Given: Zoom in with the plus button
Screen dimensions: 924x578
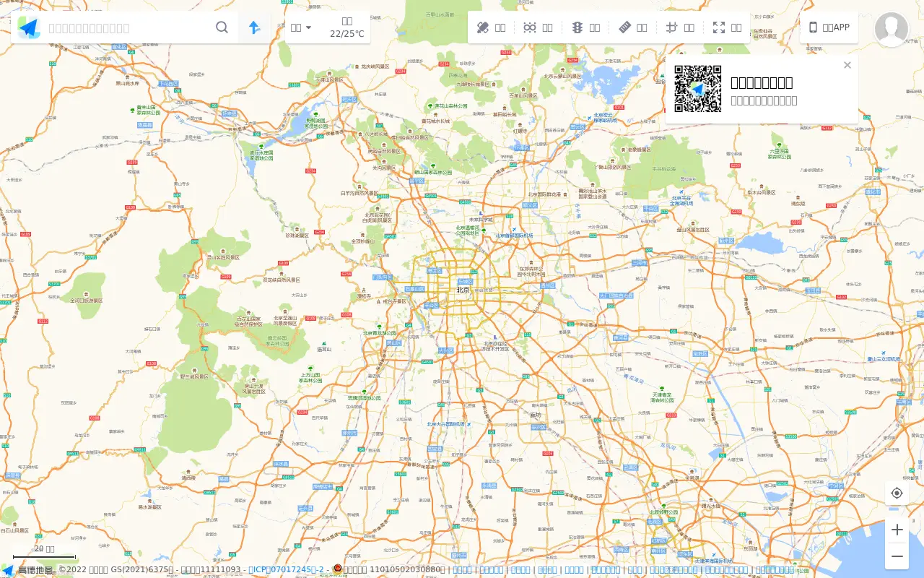Looking at the screenshot, I should point(897,530).
